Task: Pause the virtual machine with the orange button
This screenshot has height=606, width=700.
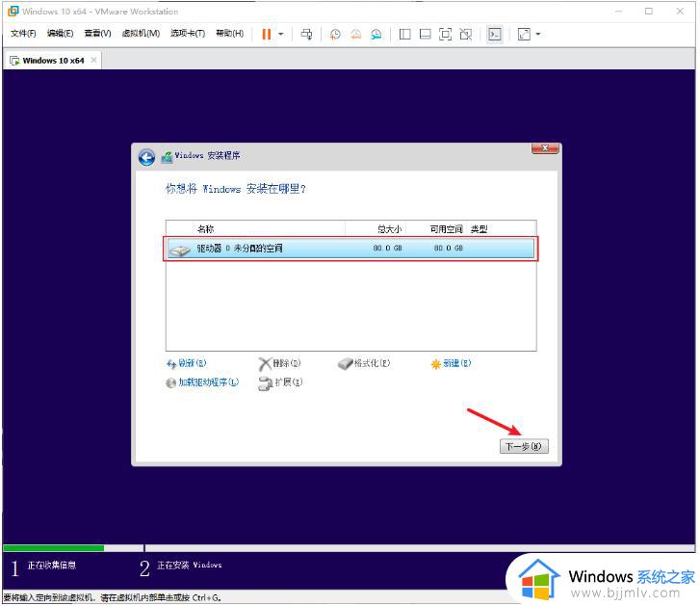Action: click(266, 34)
